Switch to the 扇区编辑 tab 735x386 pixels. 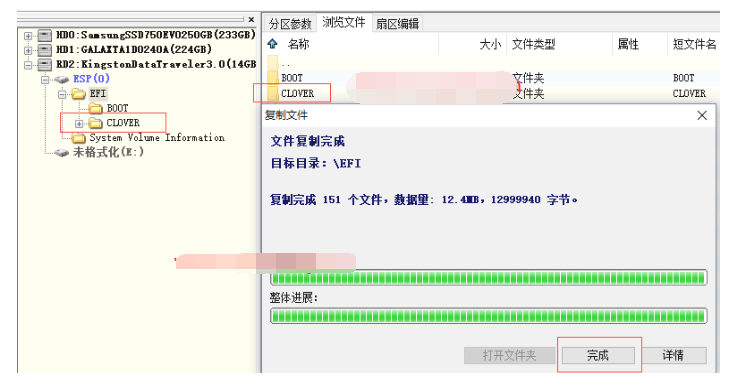click(398, 23)
